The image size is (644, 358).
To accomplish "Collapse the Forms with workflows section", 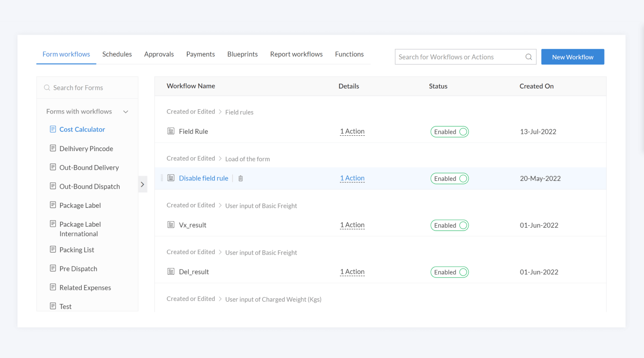I will pos(125,112).
